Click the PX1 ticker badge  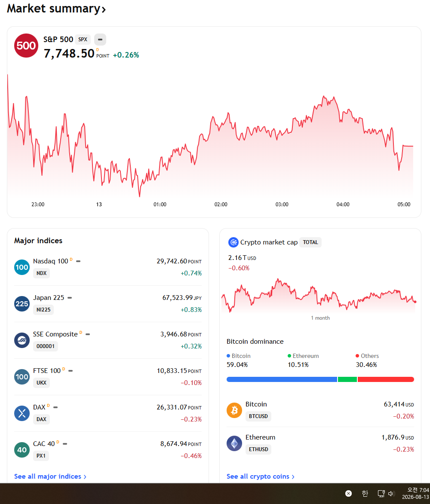pyautogui.click(x=41, y=456)
